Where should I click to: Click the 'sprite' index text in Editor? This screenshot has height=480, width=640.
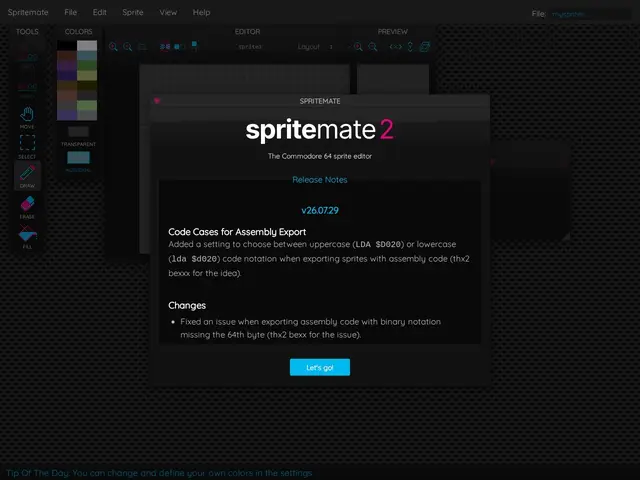pos(250,47)
